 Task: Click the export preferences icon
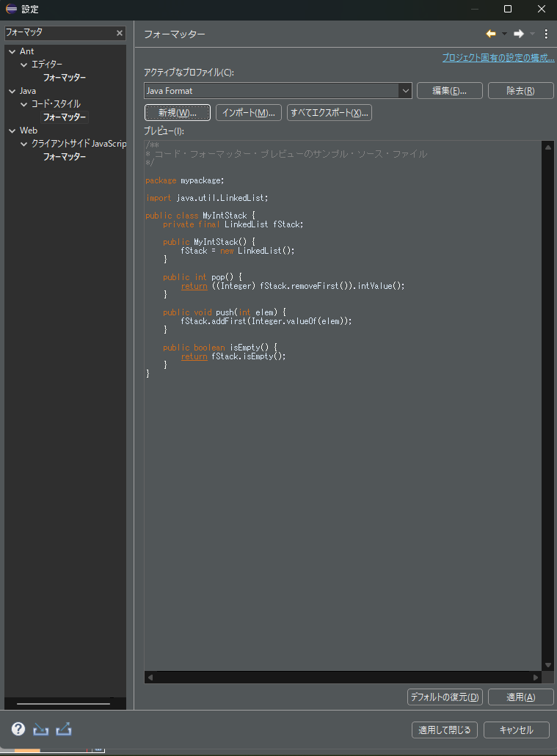(64, 729)
